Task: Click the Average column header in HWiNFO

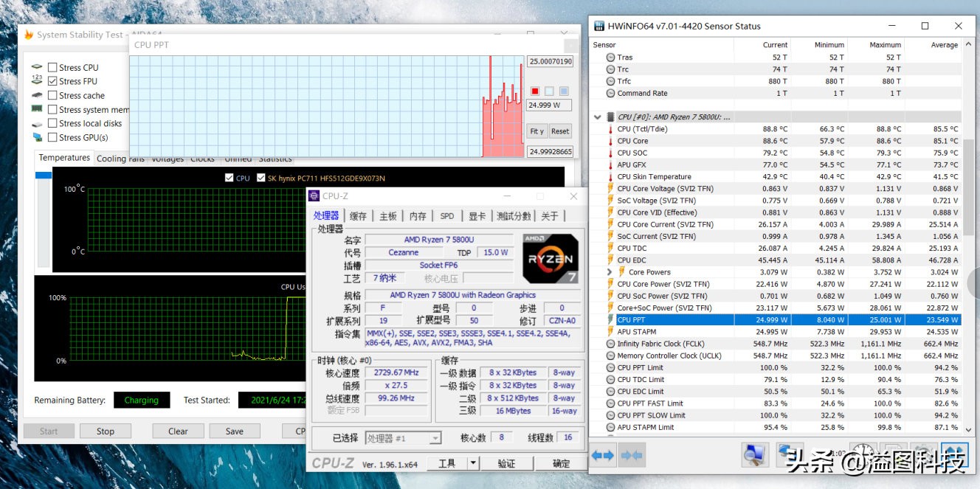Action: [x=934, y=45]
